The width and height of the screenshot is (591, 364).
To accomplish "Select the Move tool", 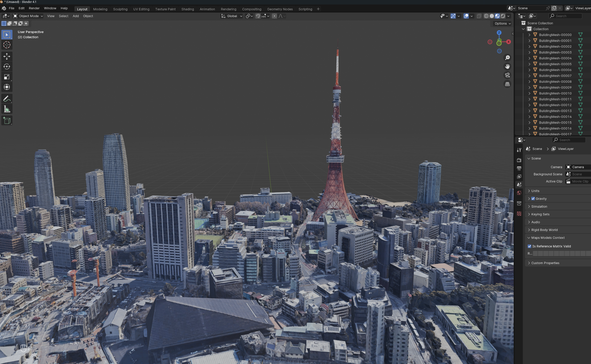I will click(7, 56).
